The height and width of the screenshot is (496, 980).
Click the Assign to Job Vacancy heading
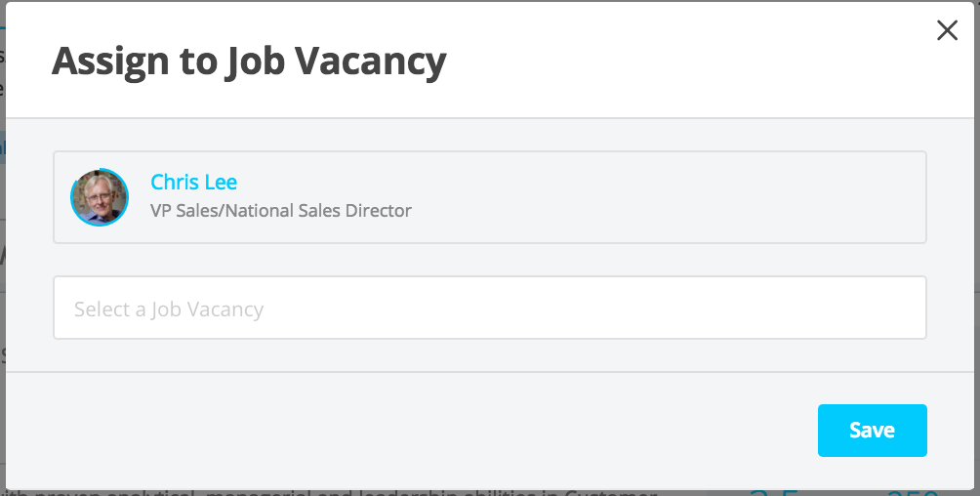click(249, 62)
